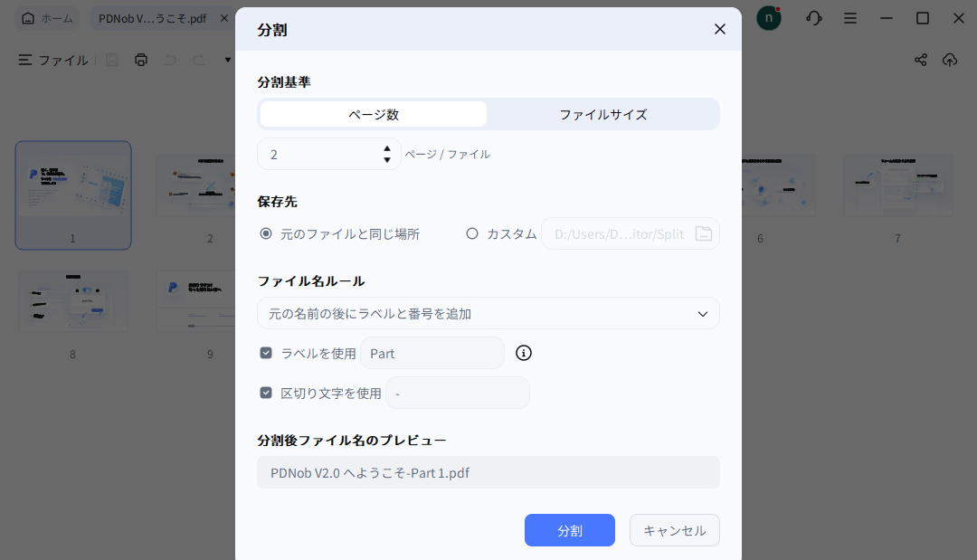Click the share icon at top right
The image size is (977, 560).
pyautogui.click(x=920, y=59)
